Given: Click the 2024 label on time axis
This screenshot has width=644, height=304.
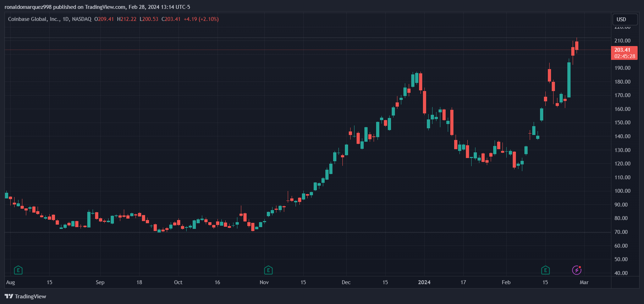Looking at the screenshot, I should point(424,282).
